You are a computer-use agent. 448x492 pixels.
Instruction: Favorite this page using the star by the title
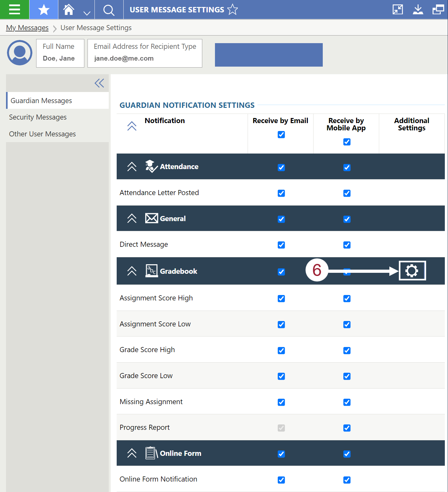232,10
